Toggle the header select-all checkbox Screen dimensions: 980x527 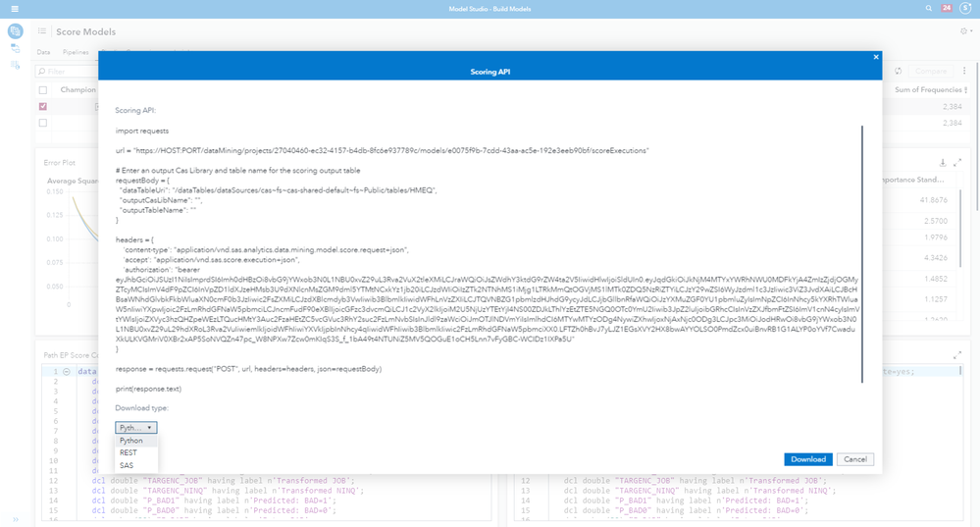43,90
